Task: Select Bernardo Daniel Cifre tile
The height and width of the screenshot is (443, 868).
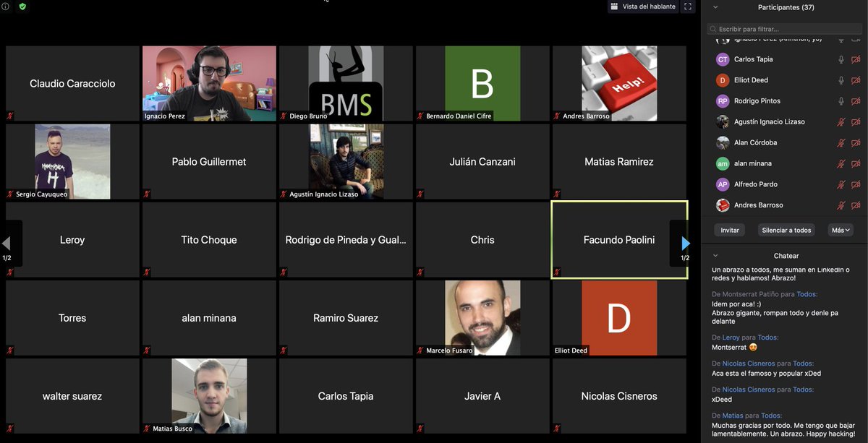Action: tap(482, 83)
